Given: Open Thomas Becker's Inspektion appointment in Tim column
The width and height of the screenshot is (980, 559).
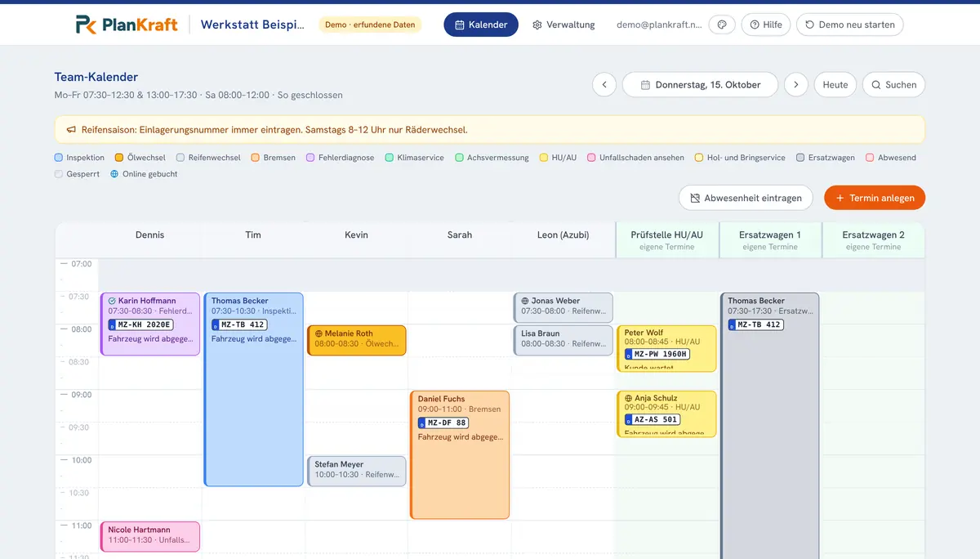Looking at the screenshot, I should (x=254, y=390).
